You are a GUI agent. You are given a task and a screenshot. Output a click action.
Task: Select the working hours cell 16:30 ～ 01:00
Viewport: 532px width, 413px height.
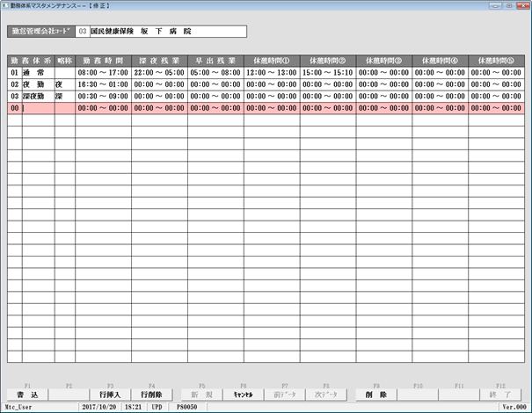coord(103,84)
